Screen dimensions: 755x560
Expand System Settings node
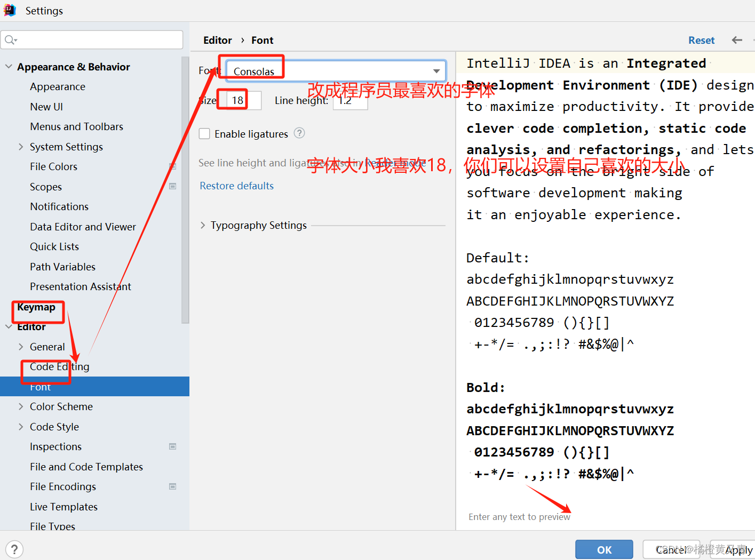click(21, 147)
